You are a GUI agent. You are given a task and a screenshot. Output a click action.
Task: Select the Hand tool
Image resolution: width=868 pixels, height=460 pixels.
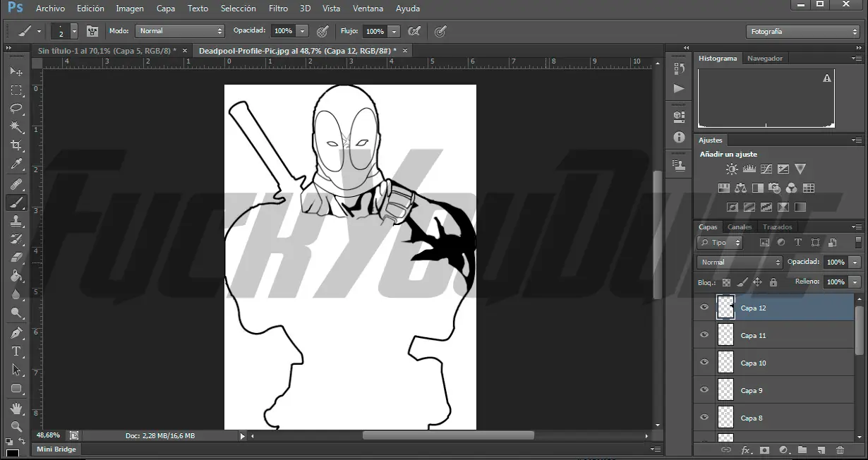click(x=16, y=408)
